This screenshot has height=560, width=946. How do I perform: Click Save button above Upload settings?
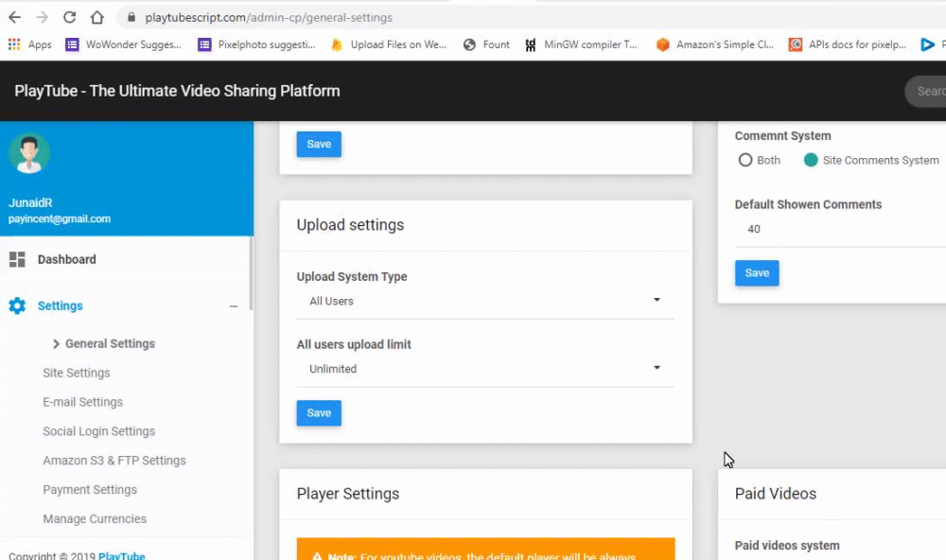click(x=319, y=144)
